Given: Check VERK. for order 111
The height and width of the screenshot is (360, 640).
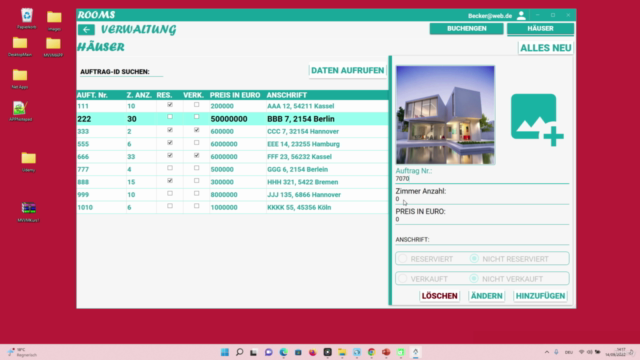Looking at the screenshot, I should point(196,105).
